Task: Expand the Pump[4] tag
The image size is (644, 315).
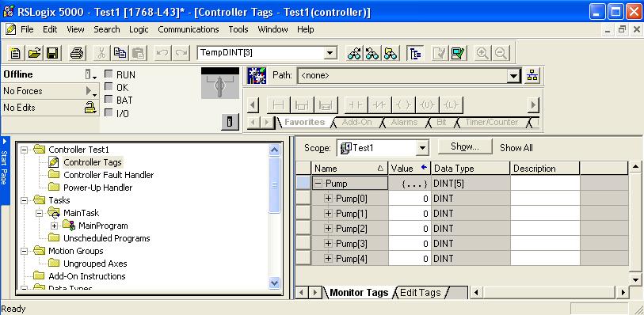Action: pos(328,259)
